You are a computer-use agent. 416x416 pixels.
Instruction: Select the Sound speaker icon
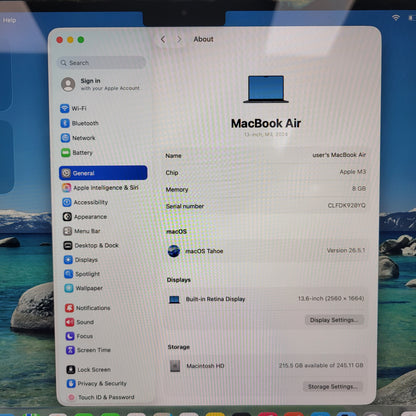pyautogui.click(x=70, y=322)
